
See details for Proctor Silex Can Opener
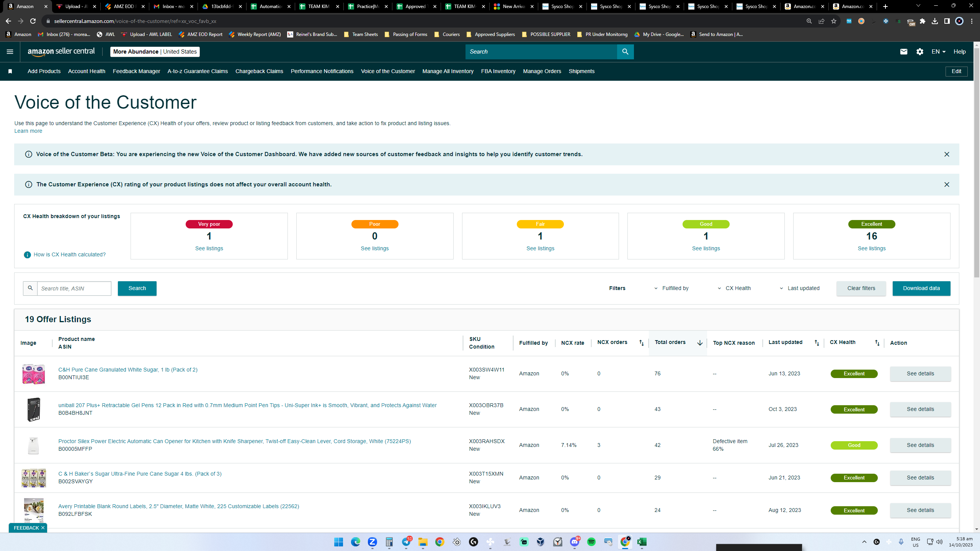click(x=920, y=445)
